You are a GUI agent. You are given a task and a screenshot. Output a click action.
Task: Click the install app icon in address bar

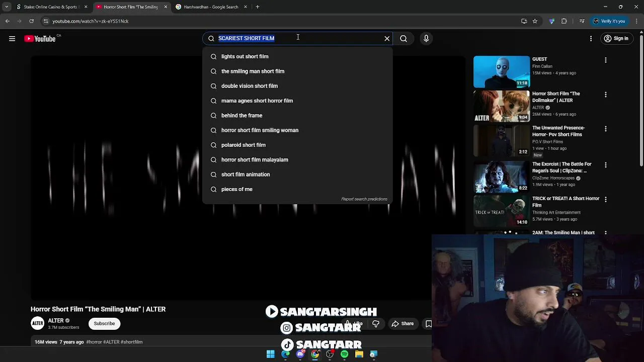(524, 21)
